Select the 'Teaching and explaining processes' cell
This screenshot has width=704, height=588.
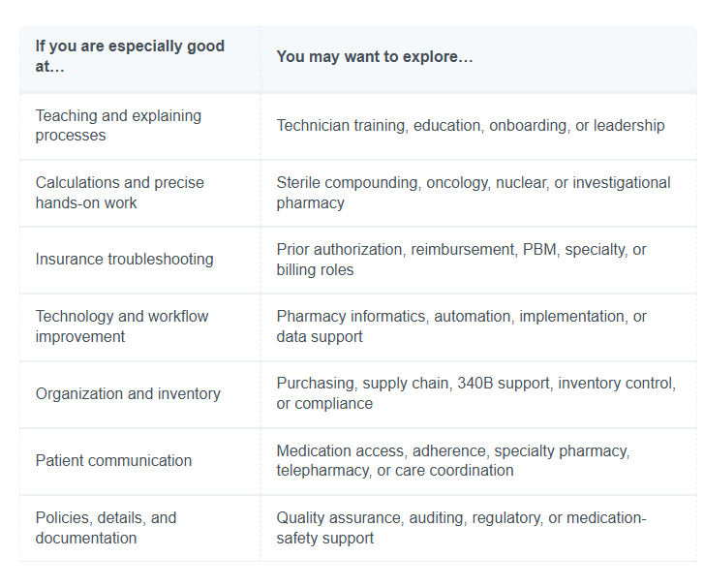pyautogui.click(x=139, y=126)
